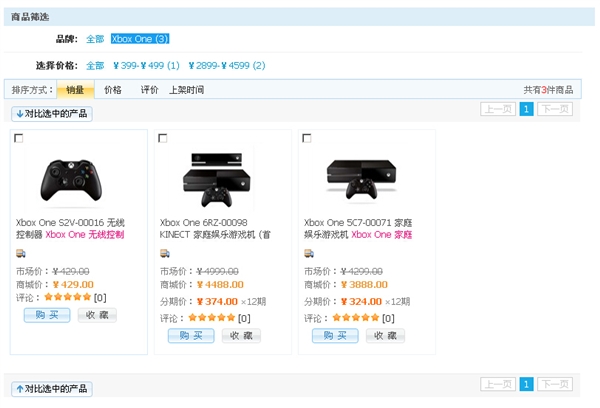Click the bottom page 1 button
This screenshot has height=408, width=600.
[x=527, y=384]
